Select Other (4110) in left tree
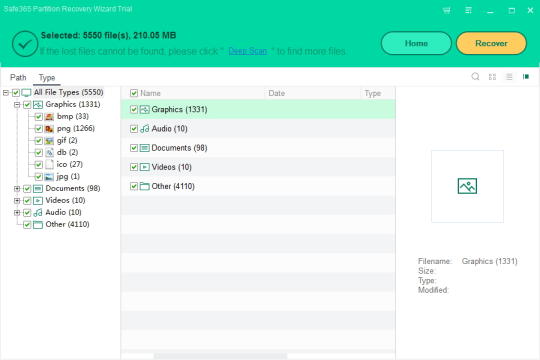540x360 pixels. pos(68,225)
